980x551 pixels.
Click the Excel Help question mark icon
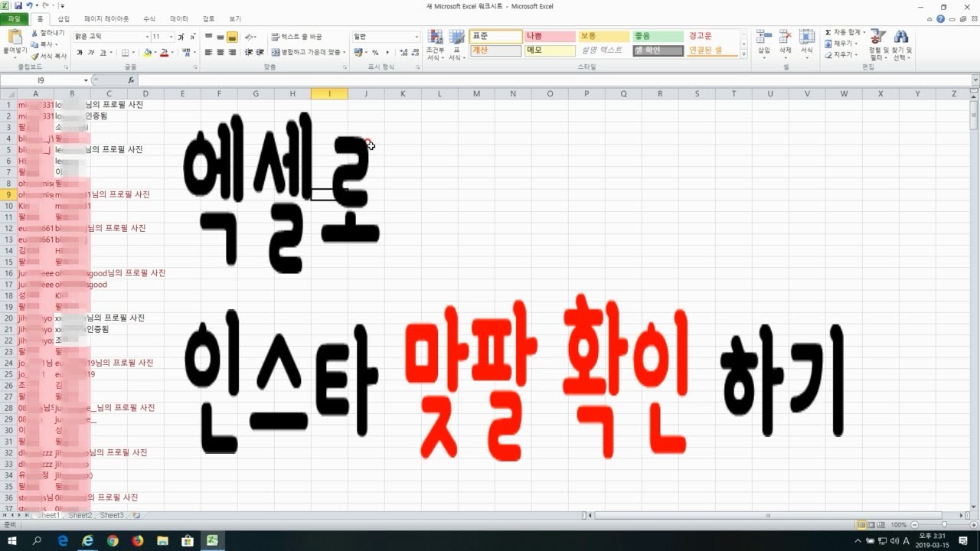click(x=939, y=18)
